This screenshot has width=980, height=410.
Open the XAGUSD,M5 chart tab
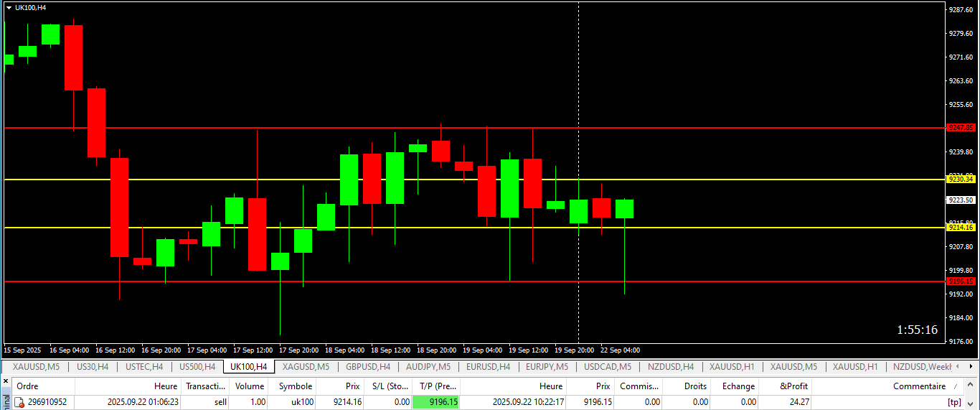click(306, 367)
